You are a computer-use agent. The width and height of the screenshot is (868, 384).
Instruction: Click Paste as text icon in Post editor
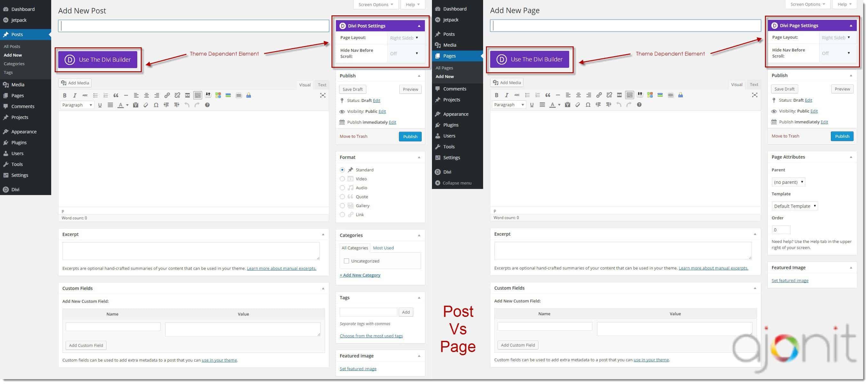[x=135, y=105]
